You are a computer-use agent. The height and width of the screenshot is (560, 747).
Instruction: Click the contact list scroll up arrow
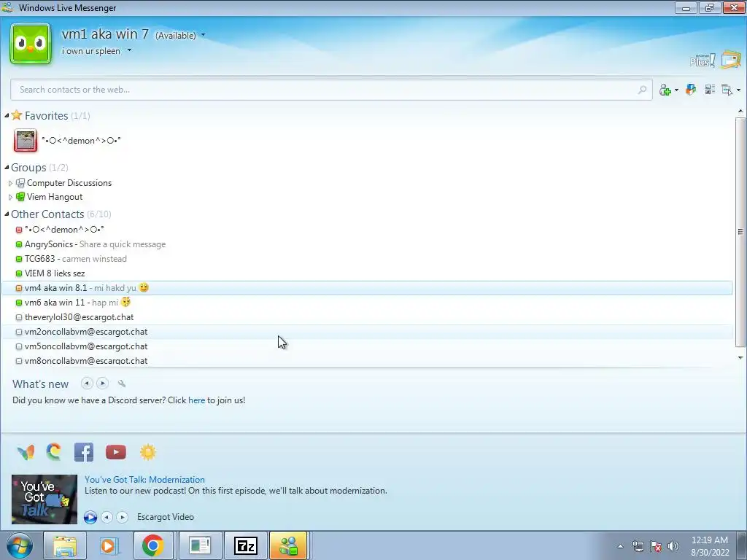[740, 111]
